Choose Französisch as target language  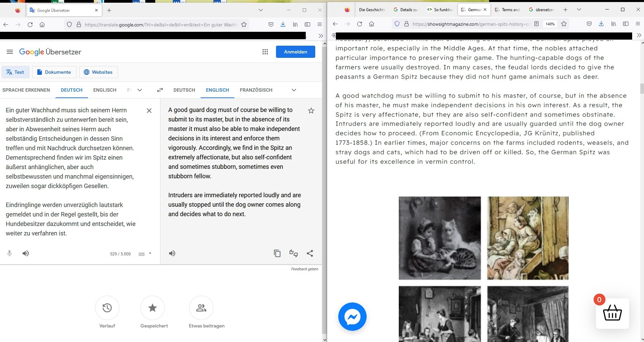click(256, 90)
